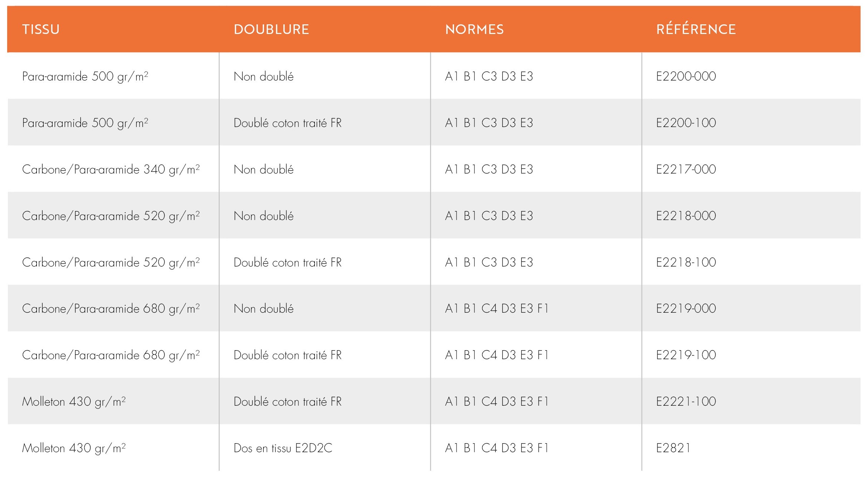This screenshot has width=868, height=479.
Task: Click the first Para-aramide 500 gr/m² cell
Action: [x=85, y=77]
